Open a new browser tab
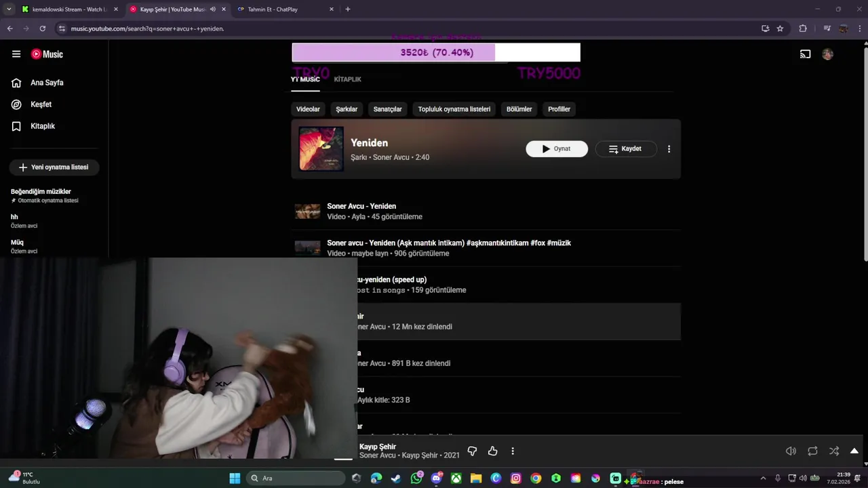 pyautogui.click(x=348, y=9)
